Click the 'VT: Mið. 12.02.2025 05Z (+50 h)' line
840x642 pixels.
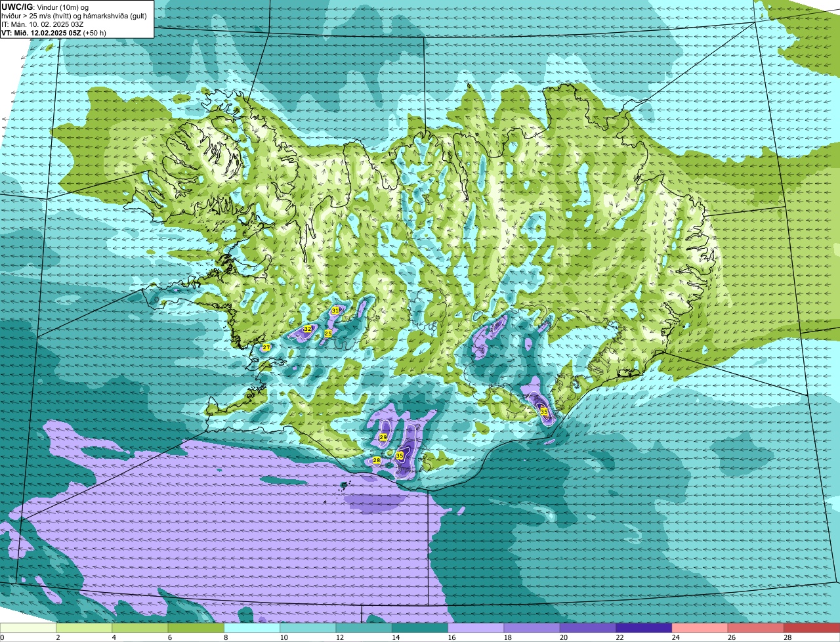click(54, 32)
